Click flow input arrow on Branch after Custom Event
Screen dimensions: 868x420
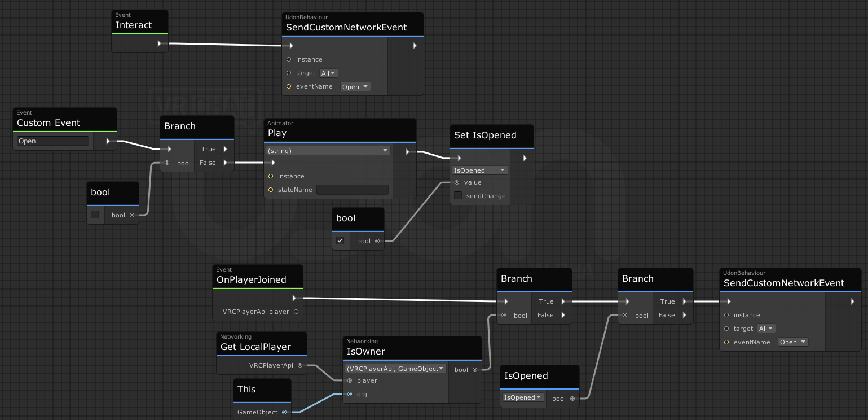coord(169,149)
